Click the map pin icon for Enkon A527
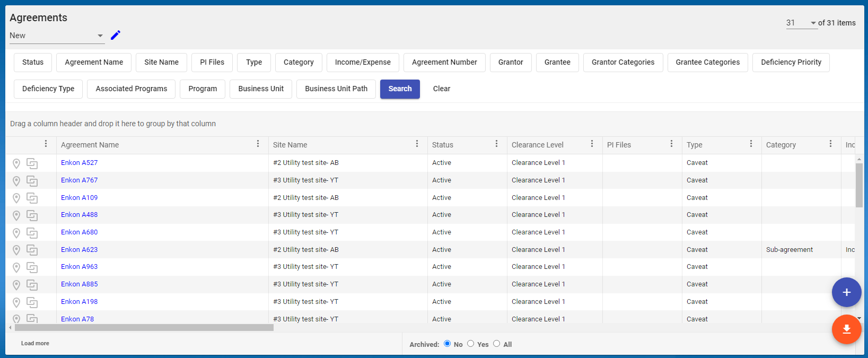This screenshot has width=868, height=358. pos(16,163)
